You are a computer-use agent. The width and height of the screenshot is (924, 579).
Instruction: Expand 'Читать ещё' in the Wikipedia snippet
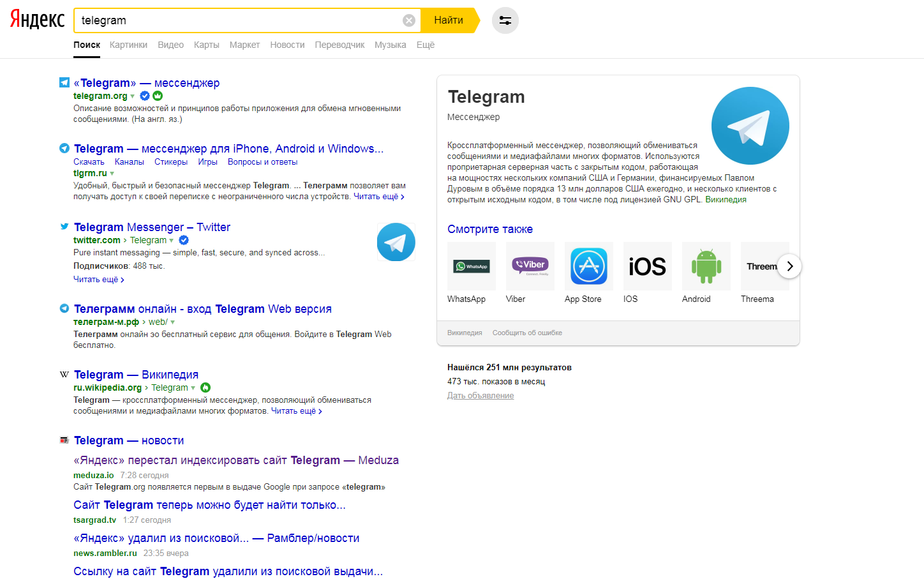tap(297, 411)
